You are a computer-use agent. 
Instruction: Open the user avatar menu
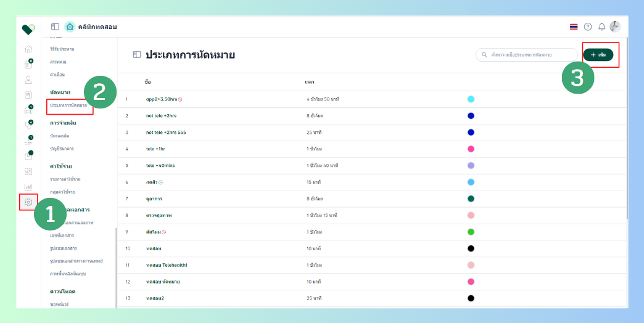615,27
